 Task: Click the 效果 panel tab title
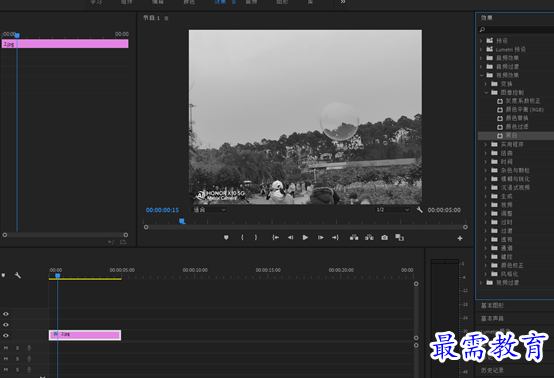tap(487, 18)
